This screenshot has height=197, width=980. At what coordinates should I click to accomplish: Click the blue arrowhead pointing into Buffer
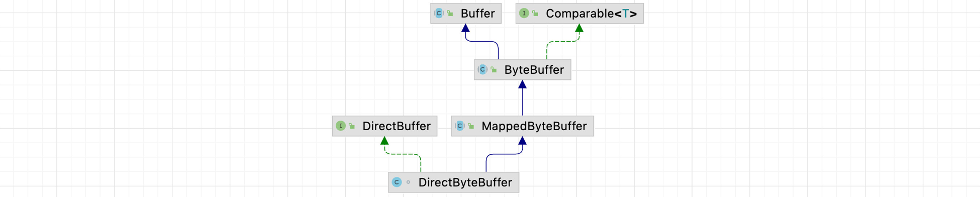(x=466, y=28)
